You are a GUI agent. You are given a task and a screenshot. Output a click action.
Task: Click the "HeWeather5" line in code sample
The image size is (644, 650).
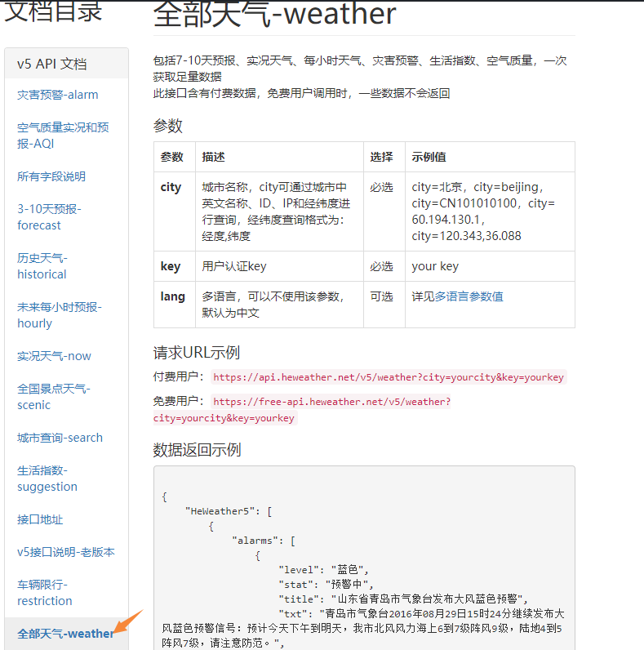(229, 511)
